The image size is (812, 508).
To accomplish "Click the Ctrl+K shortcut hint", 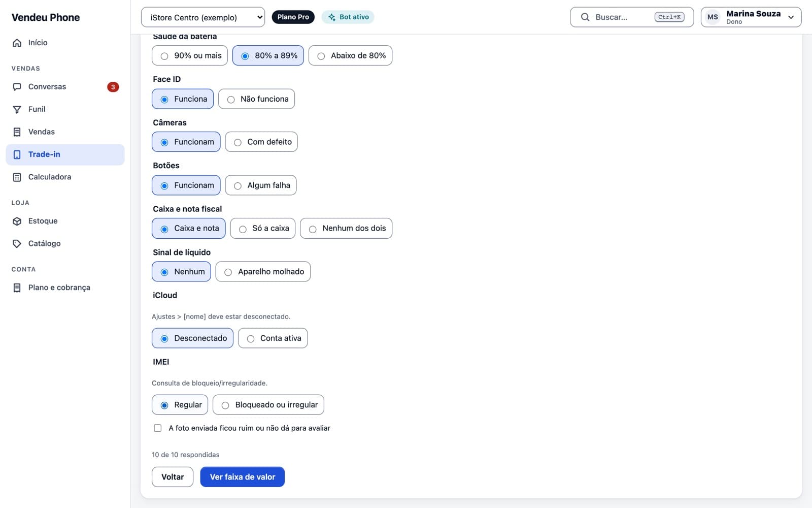I will coord(669,17).
